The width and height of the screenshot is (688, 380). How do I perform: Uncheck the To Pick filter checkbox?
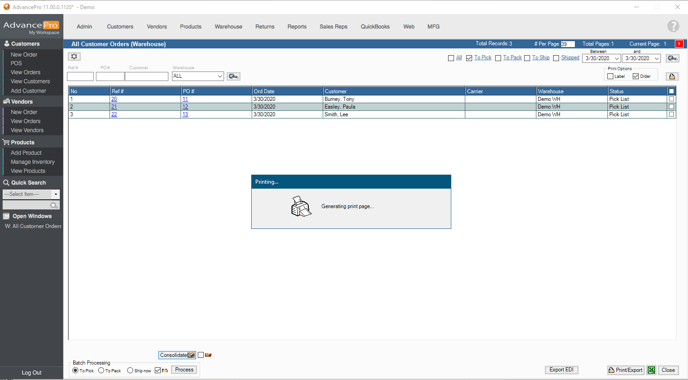pos(469,58)
